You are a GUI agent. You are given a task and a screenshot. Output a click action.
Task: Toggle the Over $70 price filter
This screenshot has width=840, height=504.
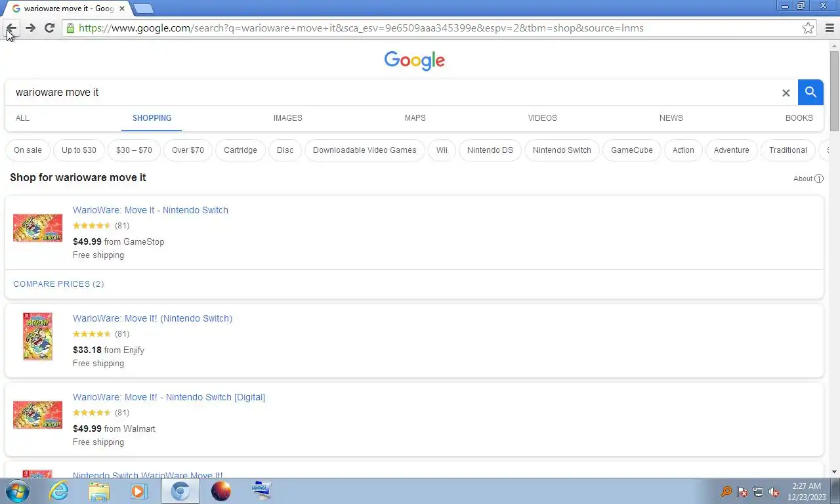click(x=188, y=150)
